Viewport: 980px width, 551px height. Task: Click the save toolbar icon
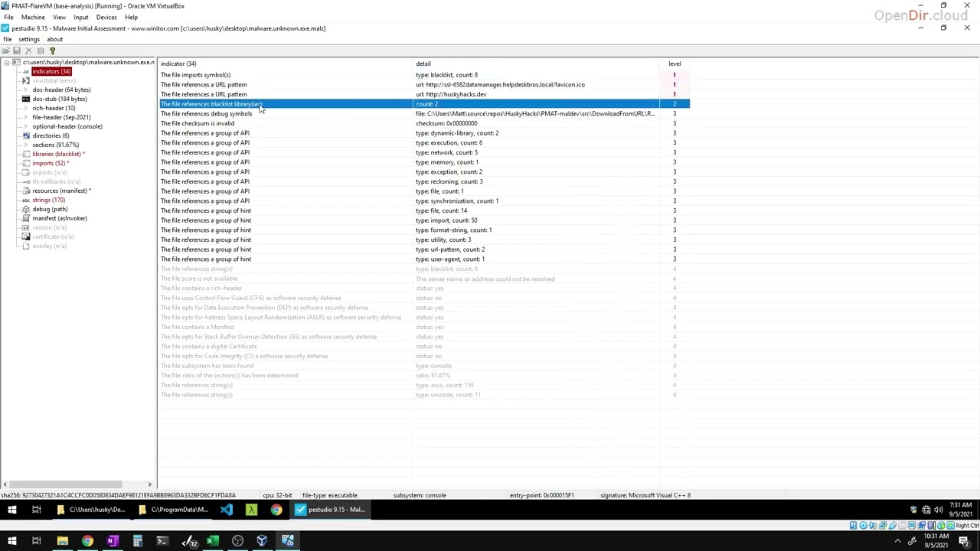[17, 51]
